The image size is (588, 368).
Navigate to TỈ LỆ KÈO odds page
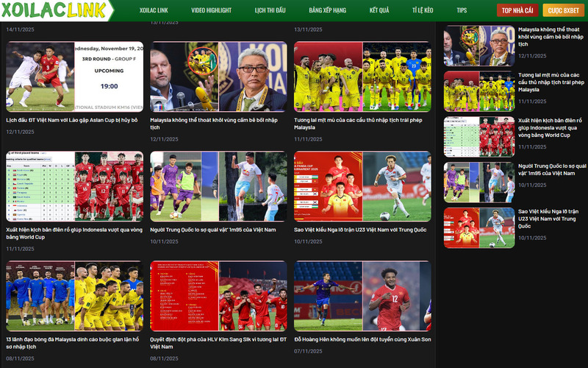(423, 11)
